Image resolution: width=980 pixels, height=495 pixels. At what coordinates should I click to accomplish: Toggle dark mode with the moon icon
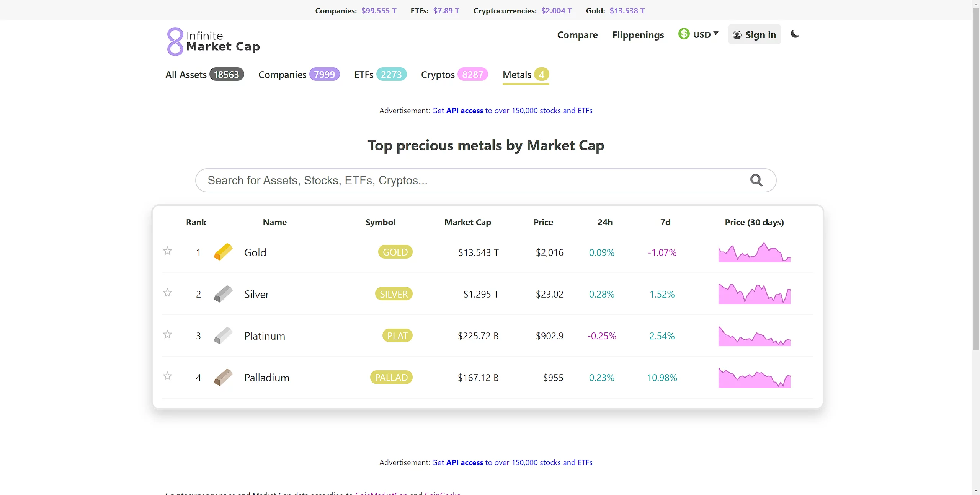(795, 34)
